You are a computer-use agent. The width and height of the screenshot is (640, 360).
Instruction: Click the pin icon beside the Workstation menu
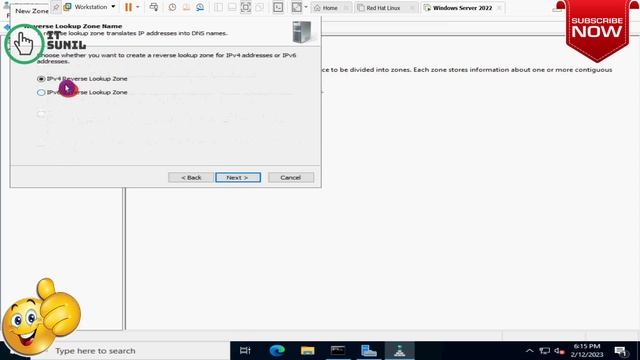[x=56, y=7]
